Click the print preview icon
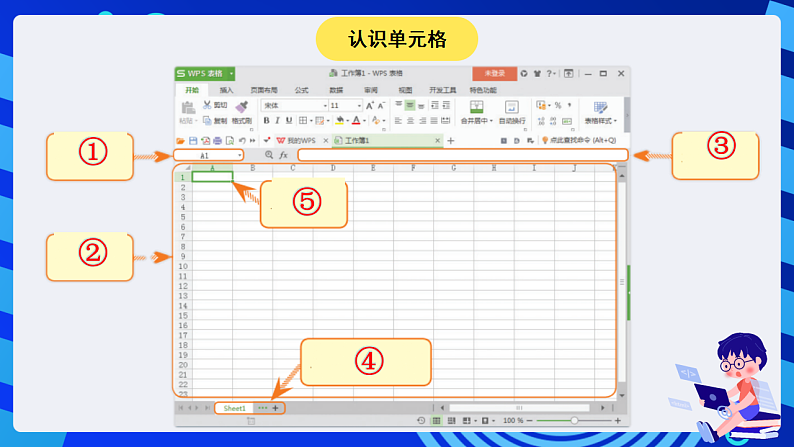This screenshot has width=794, height=447. (230, 141)
